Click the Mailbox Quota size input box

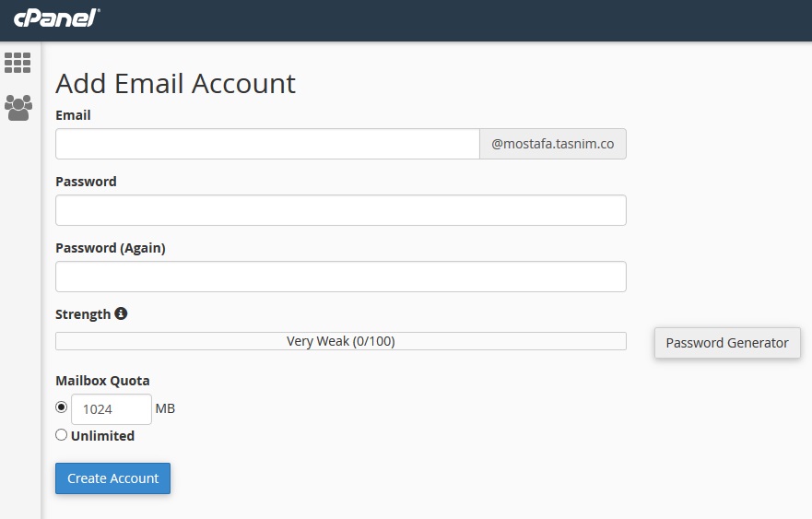coord(111,409)
